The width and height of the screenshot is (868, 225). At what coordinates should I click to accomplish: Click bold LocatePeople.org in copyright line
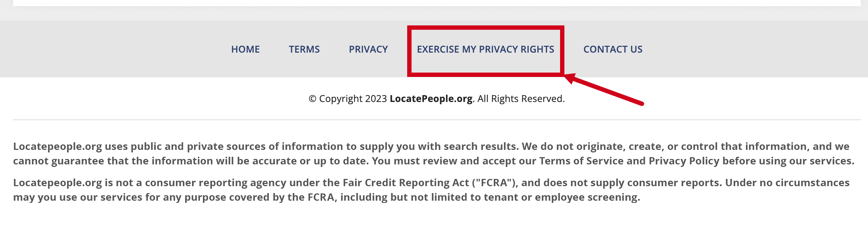[431, 99]
